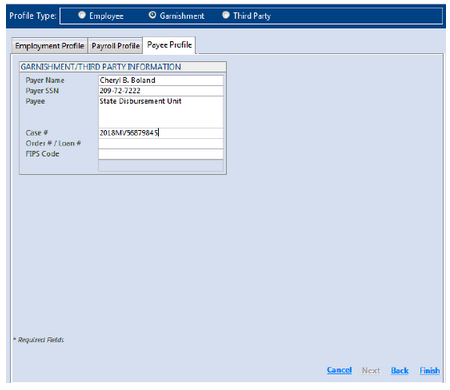The height and width of the screenshot is (390, 450).
Task: Click the Order # / Loan # label
Action: (53, 143)
